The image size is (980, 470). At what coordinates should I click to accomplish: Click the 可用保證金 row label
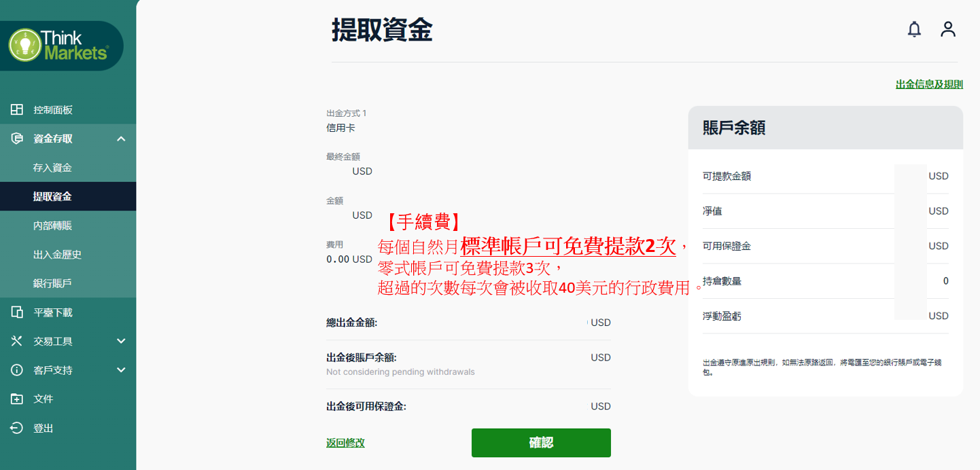coord(727,246)
